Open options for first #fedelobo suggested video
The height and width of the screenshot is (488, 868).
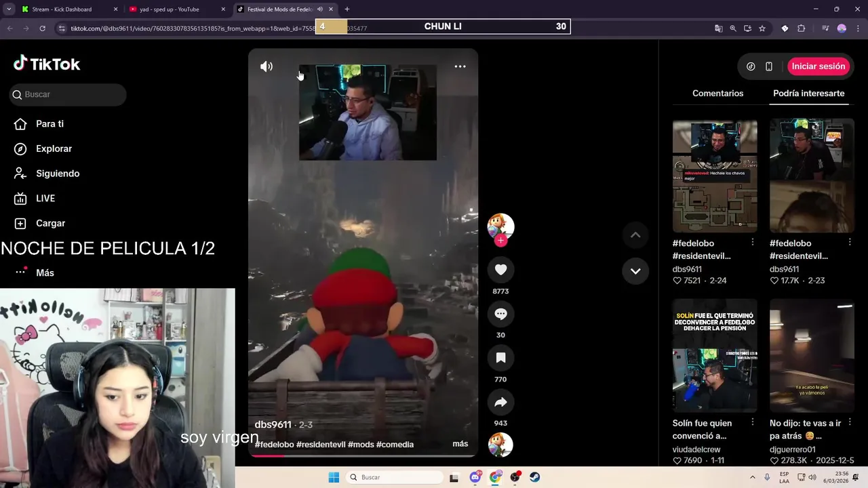(x=753, y=242)
